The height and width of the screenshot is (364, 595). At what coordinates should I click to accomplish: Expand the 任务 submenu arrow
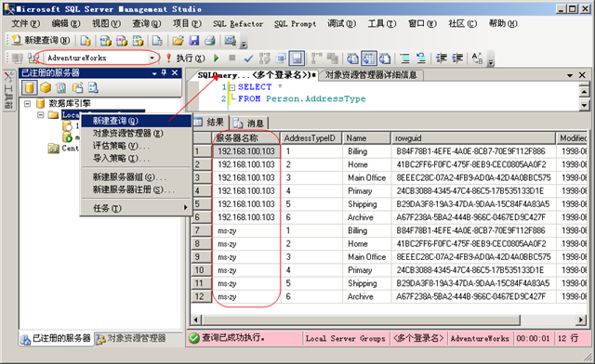[x=185, y=207]
